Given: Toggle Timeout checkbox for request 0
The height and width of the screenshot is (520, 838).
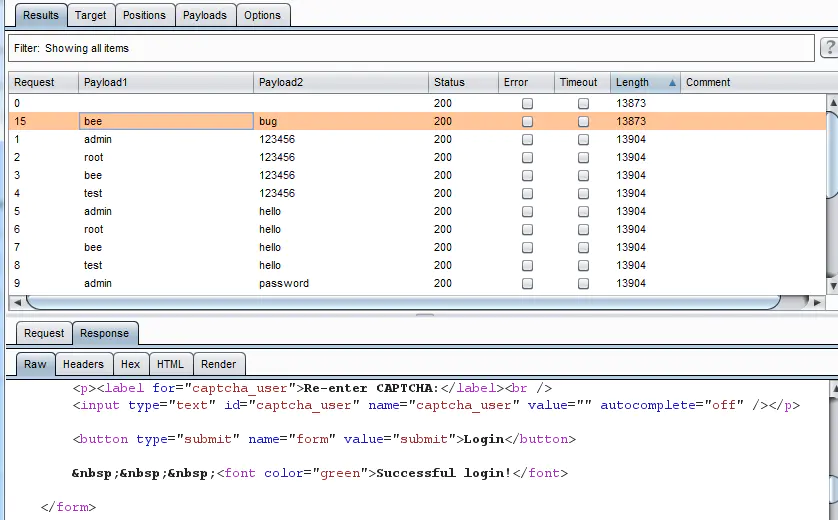Looking at the screenshot, I should point(584,104).
